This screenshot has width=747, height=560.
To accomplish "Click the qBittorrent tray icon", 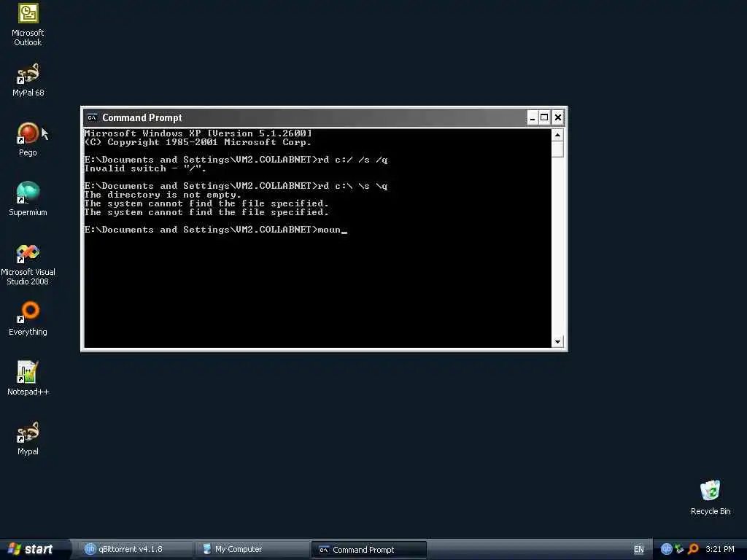I will click(x=666, y=549).
